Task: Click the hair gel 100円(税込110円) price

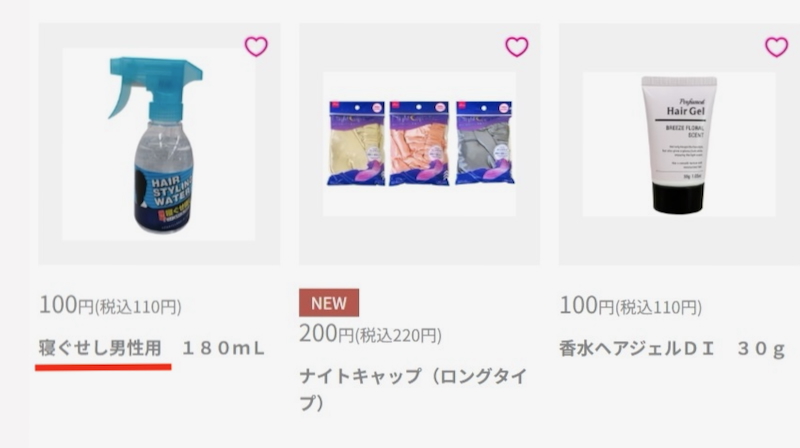Action: [631, 306]
